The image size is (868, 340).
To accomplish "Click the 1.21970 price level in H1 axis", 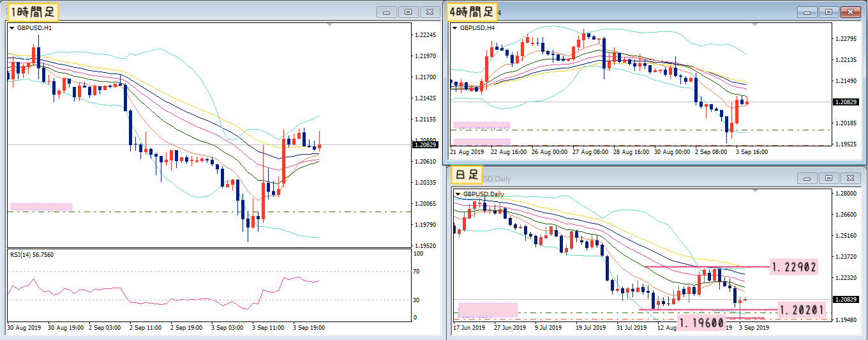I will (x=426, y=56).
